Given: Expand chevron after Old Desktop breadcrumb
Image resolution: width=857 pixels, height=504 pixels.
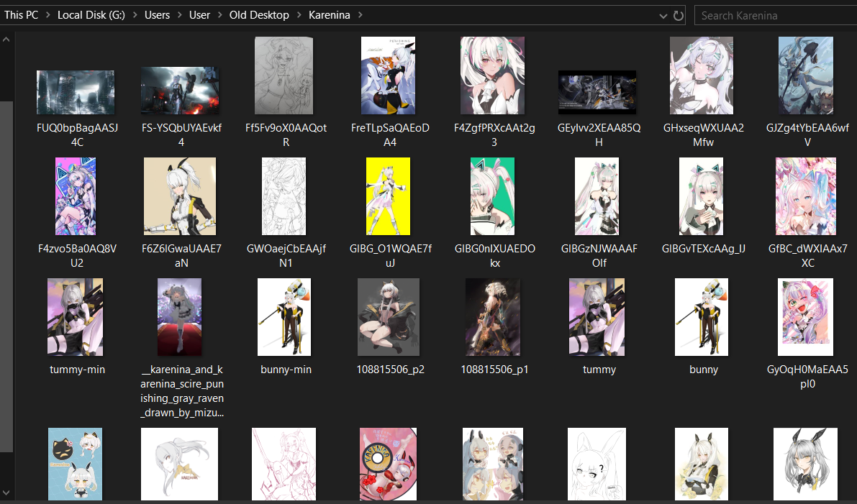Looking at the screenshot, I should 299,15.
